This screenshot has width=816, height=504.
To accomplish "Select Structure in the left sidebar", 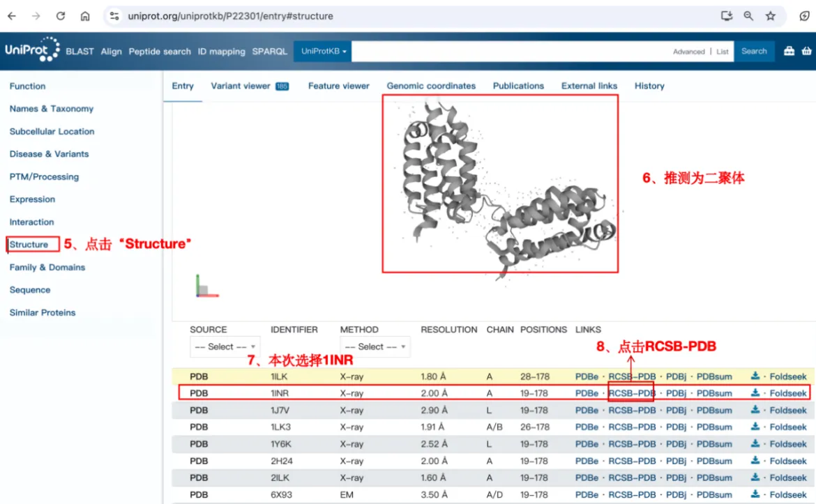I will pos(29,245).
